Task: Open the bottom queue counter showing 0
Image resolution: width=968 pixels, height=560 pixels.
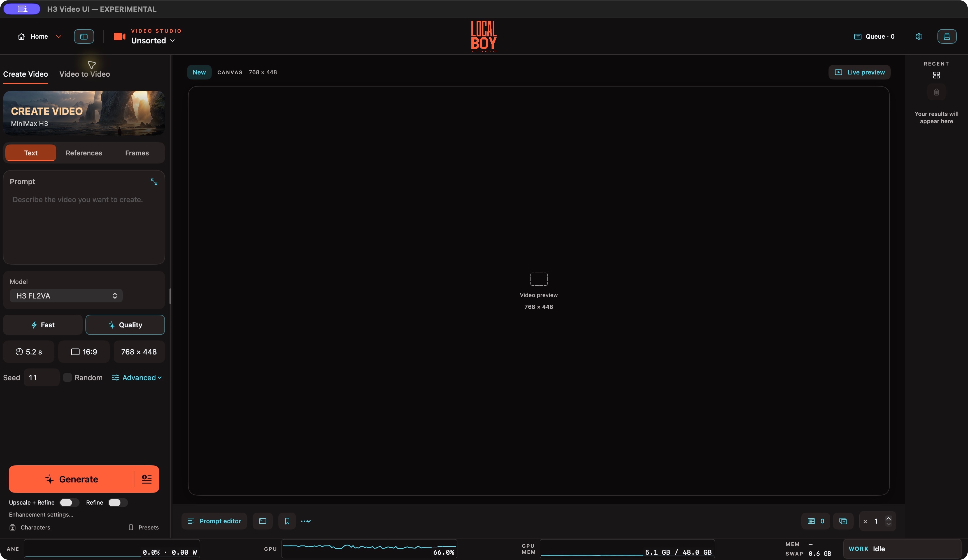Action: coord(816,521)
